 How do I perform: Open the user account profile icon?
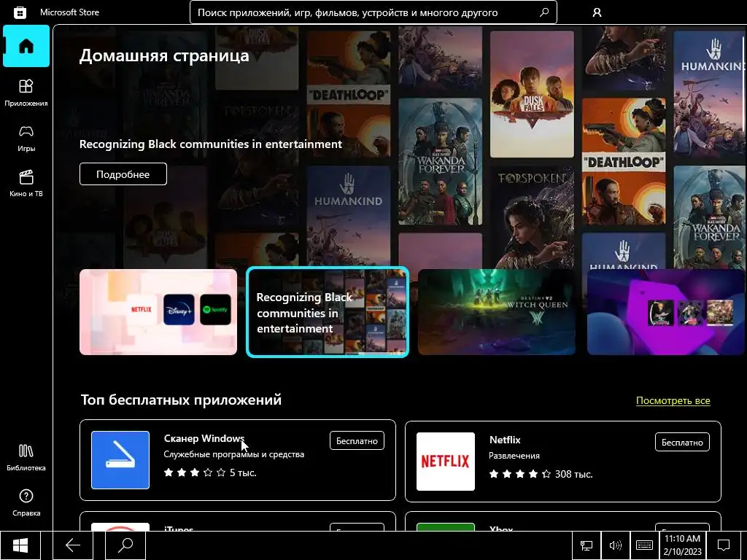pyautogui.click(x=597, y=12)
